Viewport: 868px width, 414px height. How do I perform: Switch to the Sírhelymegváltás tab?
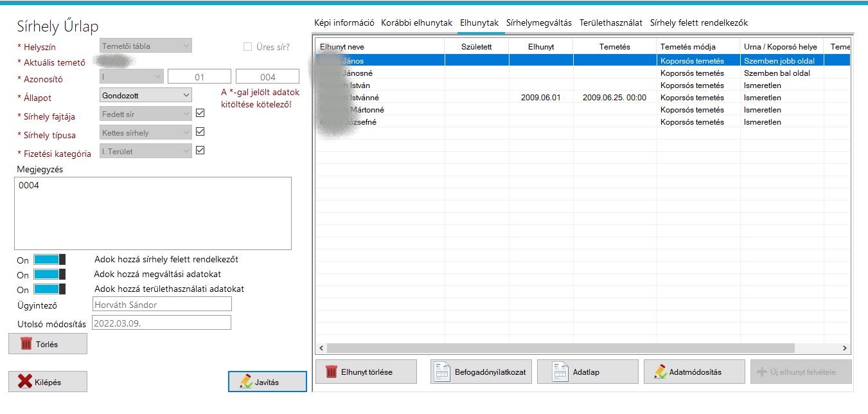(538, 23)
